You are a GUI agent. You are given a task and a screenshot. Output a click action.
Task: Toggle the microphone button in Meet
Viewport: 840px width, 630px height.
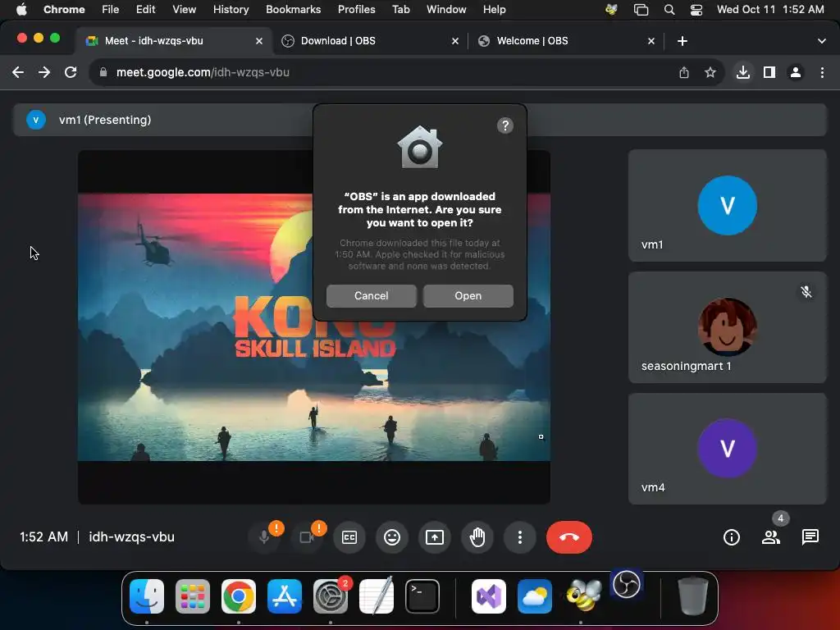[264, 536]
